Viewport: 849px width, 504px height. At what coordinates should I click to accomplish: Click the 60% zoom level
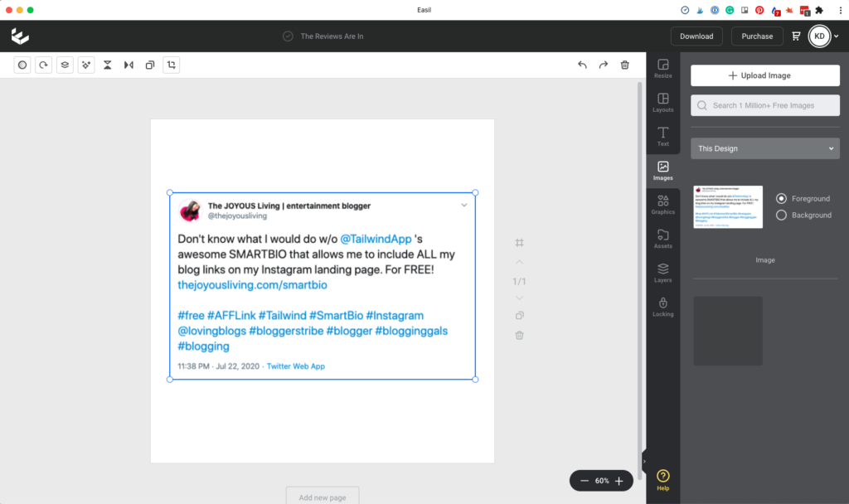(x=602, y=481)
